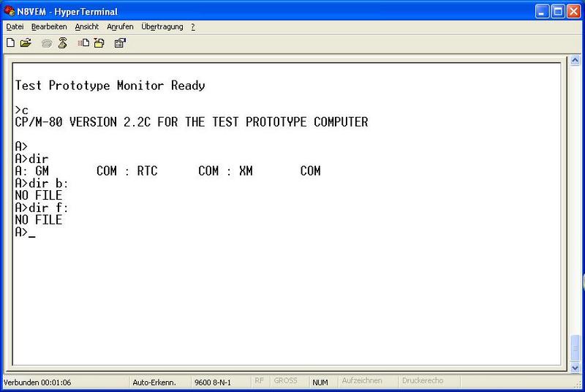Click the Send file toolbar icon

point(84,43)
